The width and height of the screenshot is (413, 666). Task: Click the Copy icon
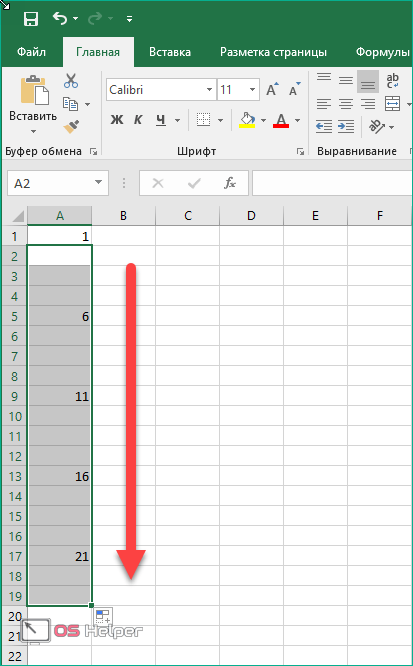(71, 104)
